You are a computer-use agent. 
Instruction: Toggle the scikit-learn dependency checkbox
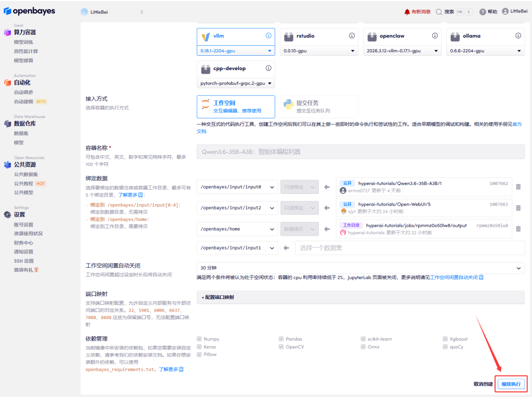pyautogui.click(x=363, y=339)
